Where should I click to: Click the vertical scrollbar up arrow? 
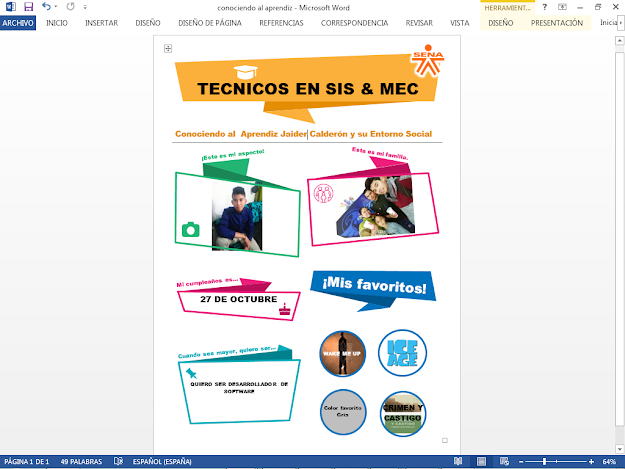click(x=619, y=41)
